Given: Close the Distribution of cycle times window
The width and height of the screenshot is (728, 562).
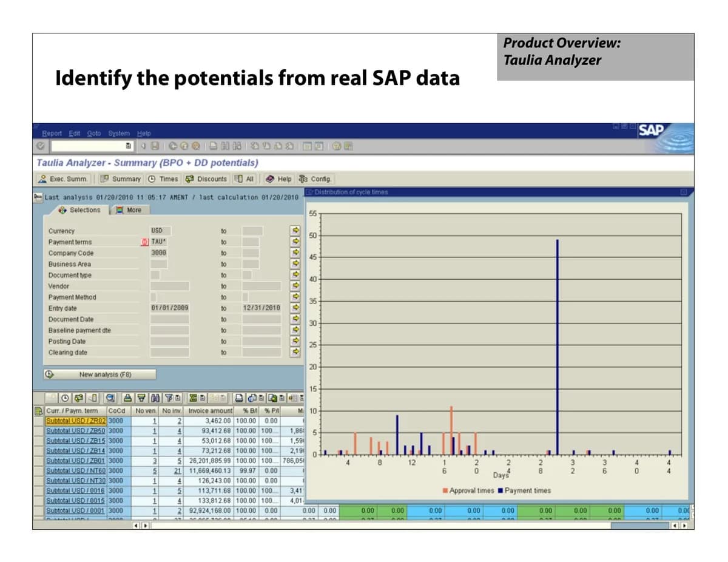Looking at the screenshot, I should click(683, 192).
